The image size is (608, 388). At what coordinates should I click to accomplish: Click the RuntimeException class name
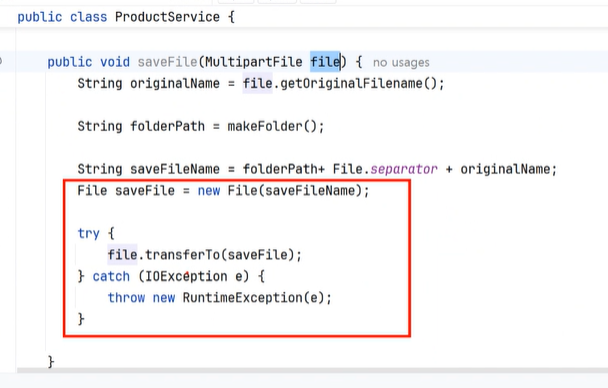(242, 298)
